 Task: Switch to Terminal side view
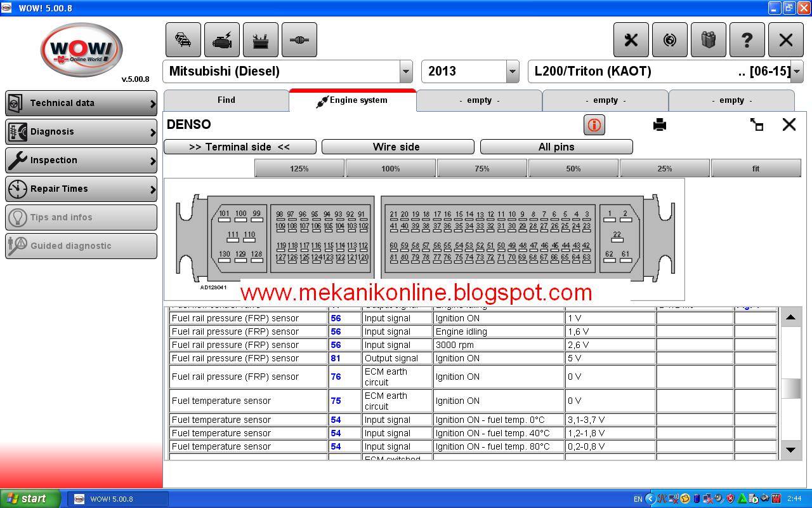240,147
